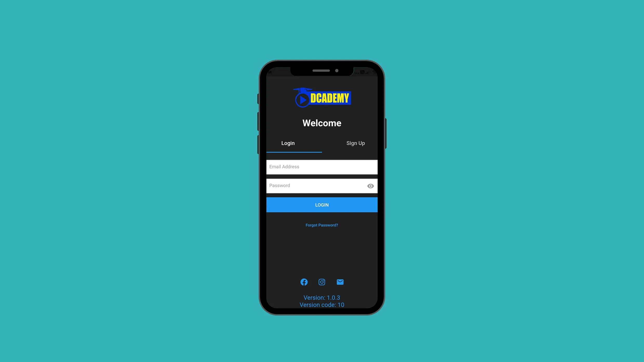Click the Password input field
644x362 pixels.
click(x=322, y=186)
